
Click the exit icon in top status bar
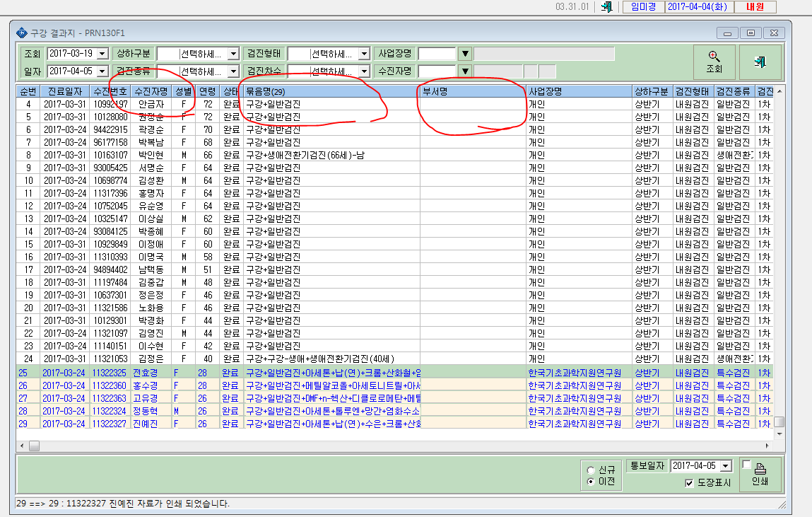[606, 7]
